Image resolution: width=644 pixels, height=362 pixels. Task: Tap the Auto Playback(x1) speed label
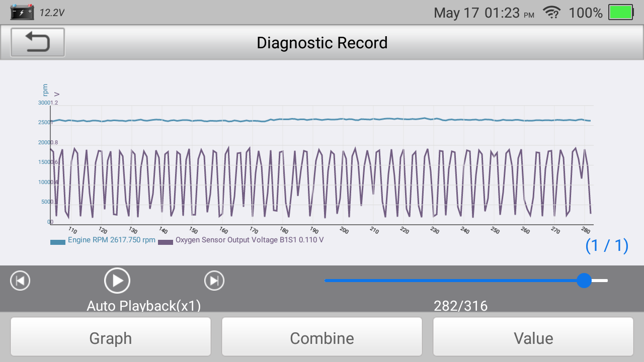point(144,306)
